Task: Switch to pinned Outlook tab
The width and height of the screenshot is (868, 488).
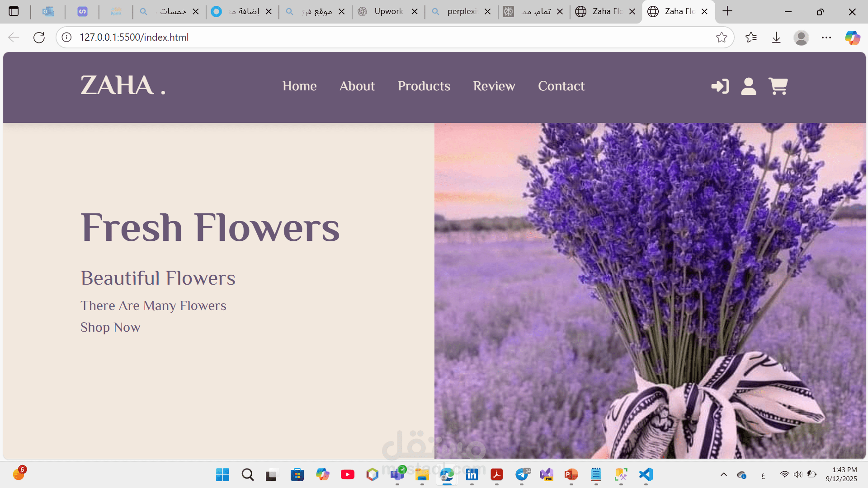Action: [48, 11]
